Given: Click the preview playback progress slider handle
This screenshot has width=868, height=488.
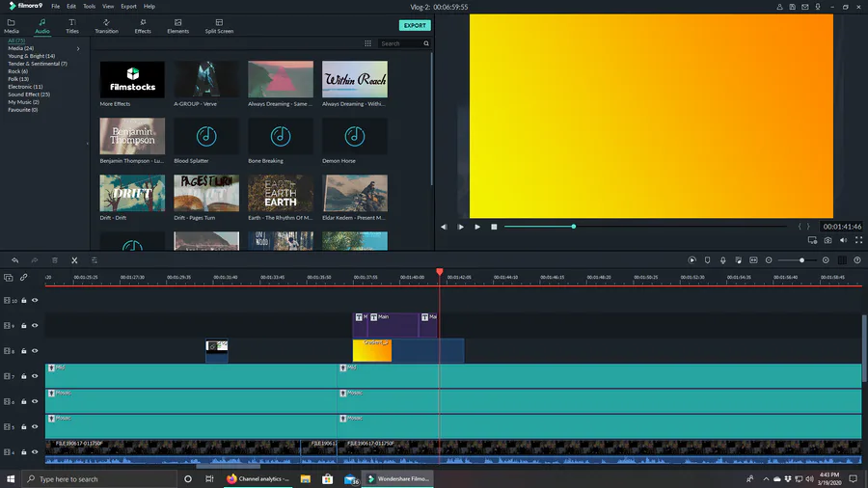Looking at the screenshot, I should coord(574,227).
